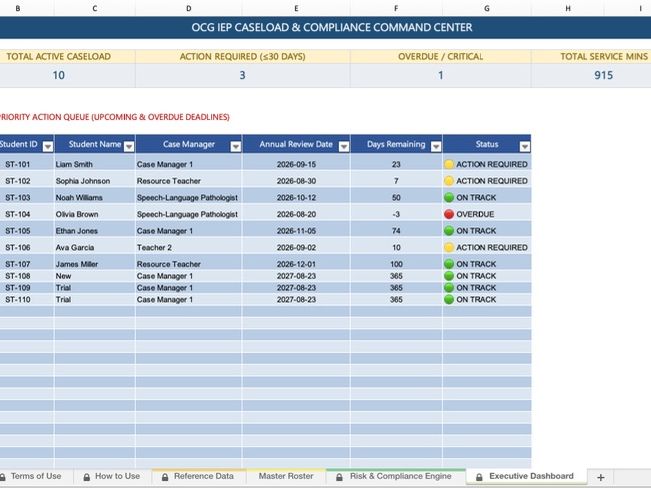Click lock icon on Reference Data tab

point(165,477)
